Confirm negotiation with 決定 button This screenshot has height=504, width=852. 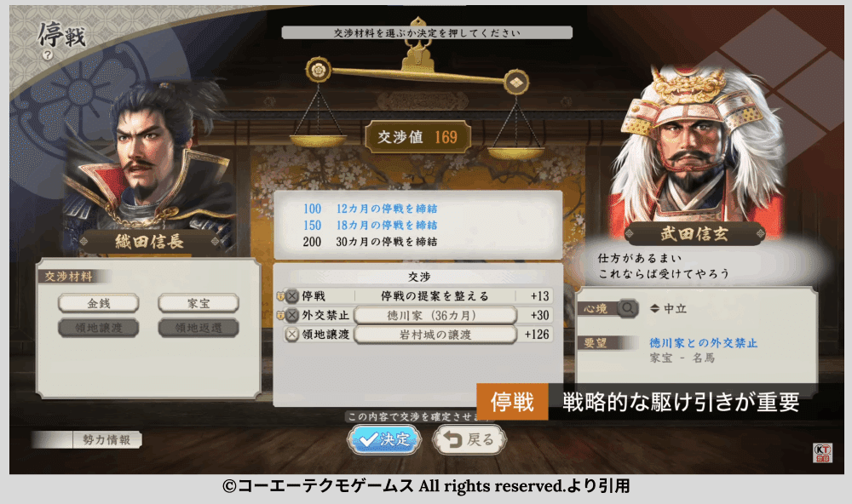[x=384, y=438]
